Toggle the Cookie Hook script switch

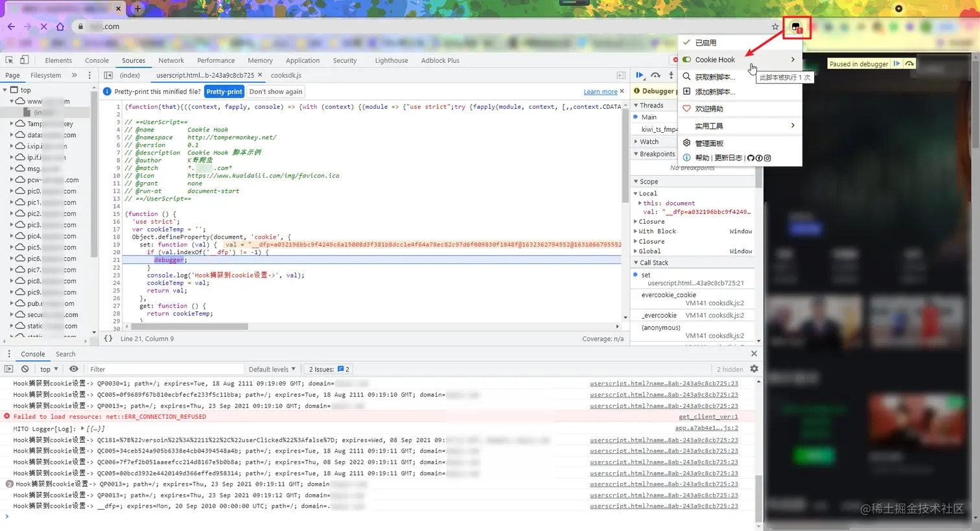point(686,60)
